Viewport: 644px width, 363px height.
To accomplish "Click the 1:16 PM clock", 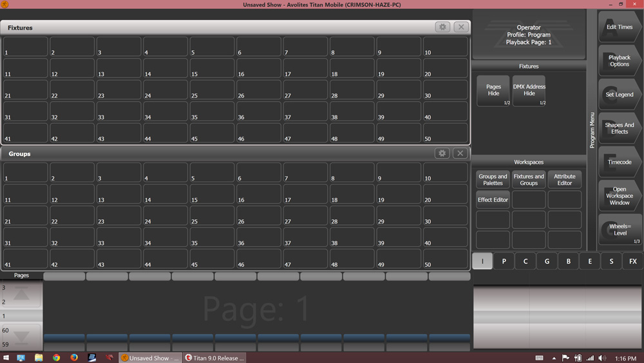I will click(625, 358).
